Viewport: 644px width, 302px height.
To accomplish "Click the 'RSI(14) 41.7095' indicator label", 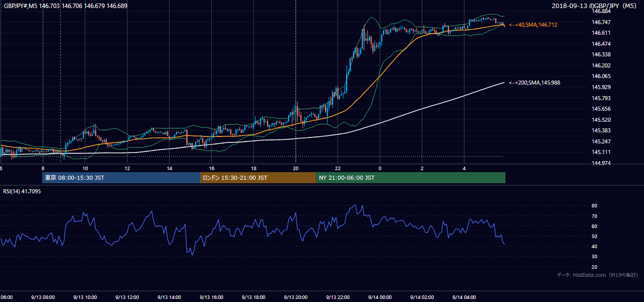I will (22, 191).
